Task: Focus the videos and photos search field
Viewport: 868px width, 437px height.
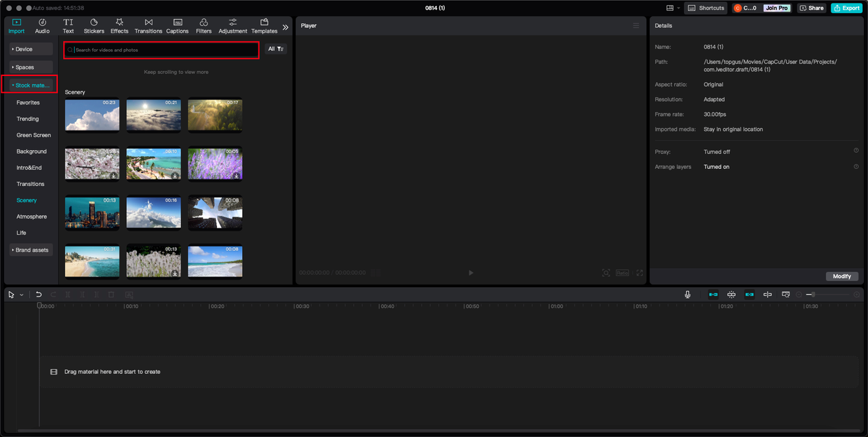Action: click(161, 50)
